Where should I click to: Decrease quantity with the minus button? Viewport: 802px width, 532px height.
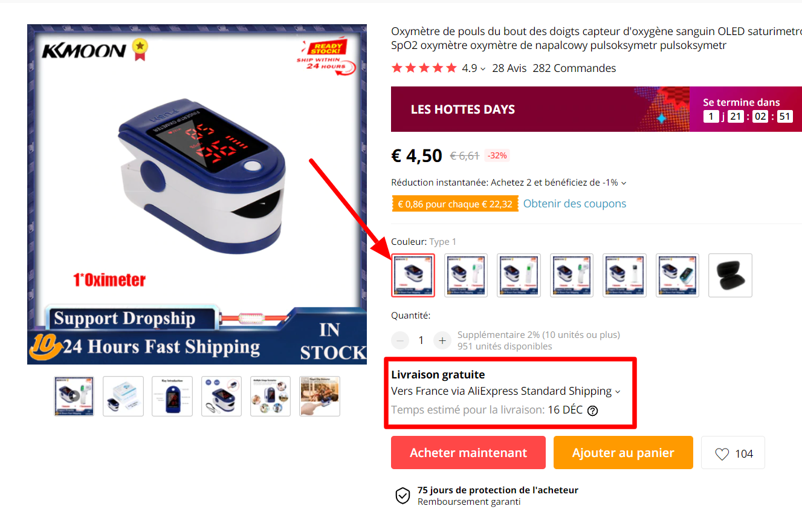click(x=400, y=340)
